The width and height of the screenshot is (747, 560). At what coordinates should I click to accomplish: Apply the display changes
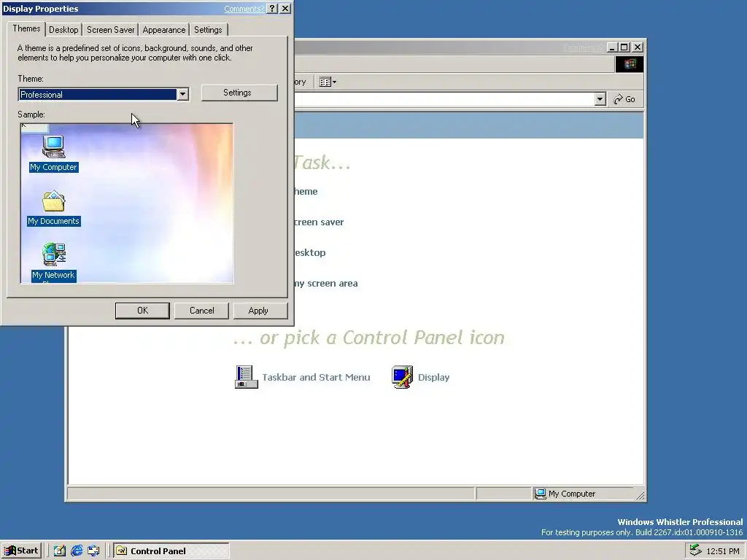(x=260, y=311)
